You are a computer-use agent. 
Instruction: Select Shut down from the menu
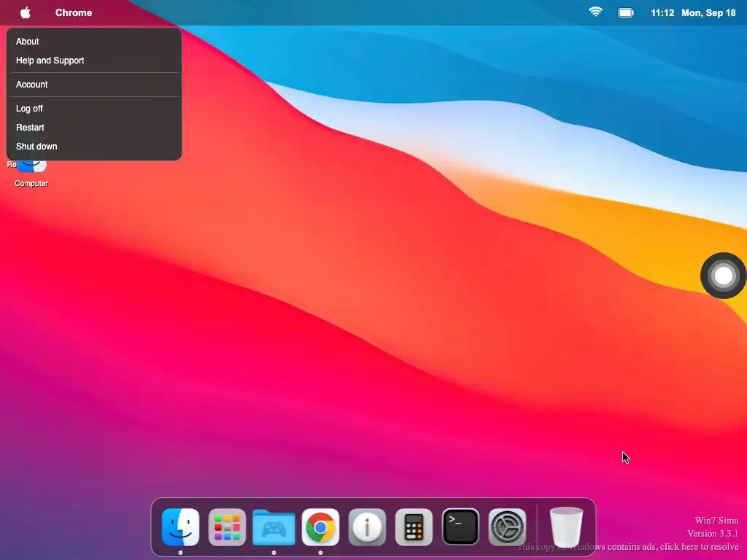click(x=94, y=146)
